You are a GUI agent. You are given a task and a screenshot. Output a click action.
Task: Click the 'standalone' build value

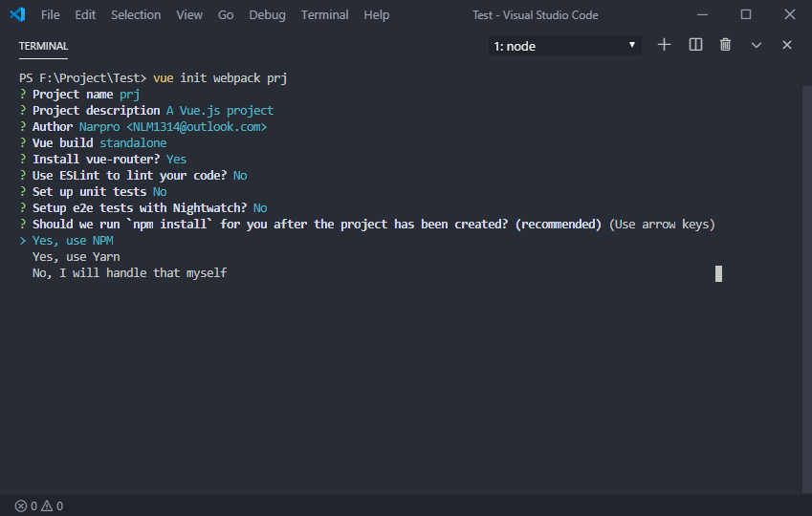pos(133,142)
